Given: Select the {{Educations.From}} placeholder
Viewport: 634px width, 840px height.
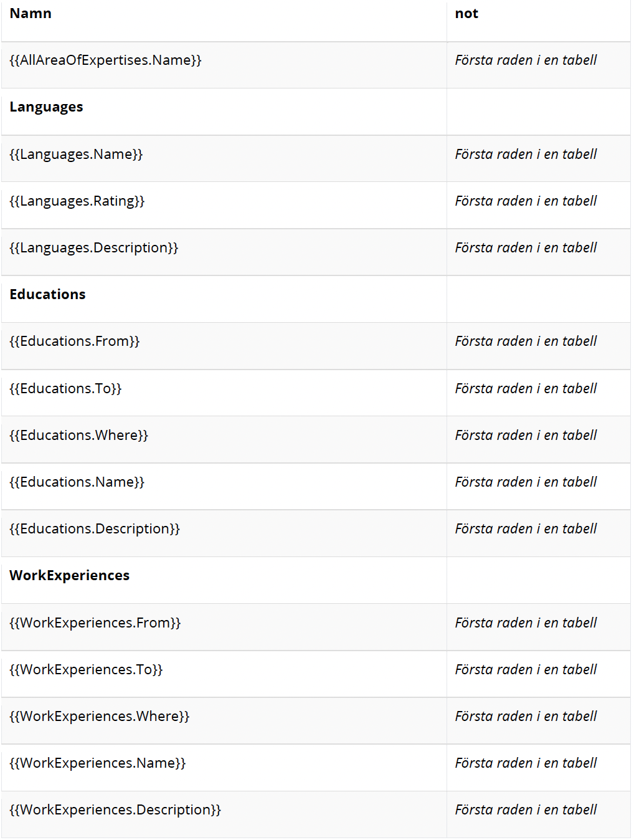Looking at the screenshot, I should pyautogui.click(x=75, y=341).
